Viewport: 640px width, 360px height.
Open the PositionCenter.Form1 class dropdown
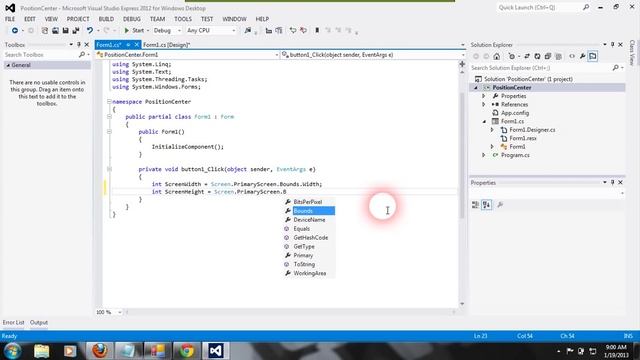pyautogui.click(x=187, y=55)
